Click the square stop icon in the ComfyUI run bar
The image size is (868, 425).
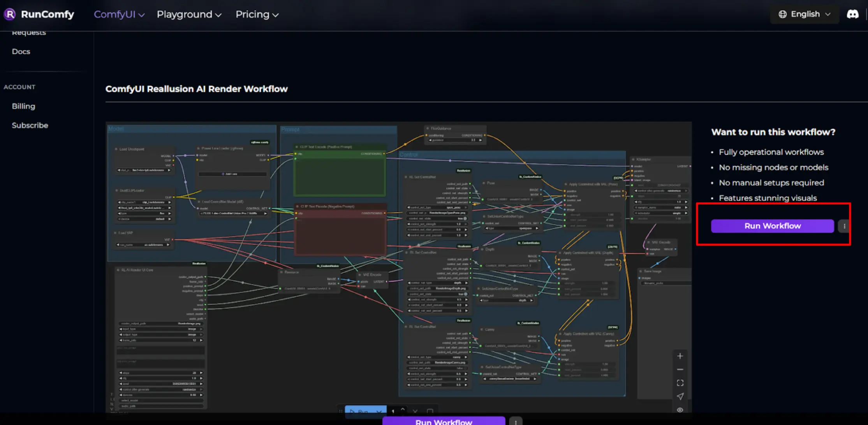[x=430, y=411]
